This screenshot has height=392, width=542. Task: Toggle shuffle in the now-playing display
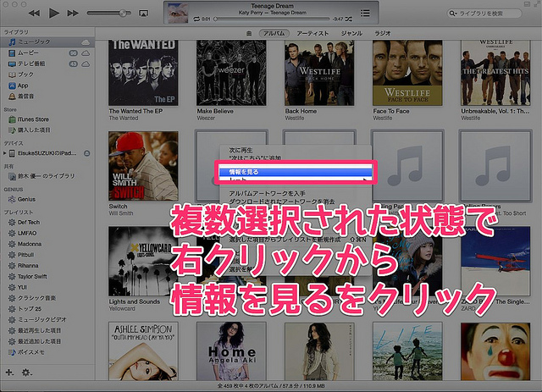click(348, 19)
